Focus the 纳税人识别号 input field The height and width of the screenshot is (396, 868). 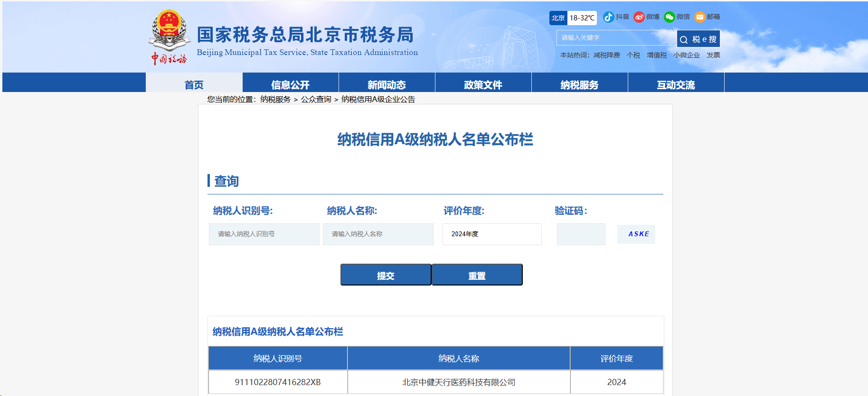tap(264, 234)
